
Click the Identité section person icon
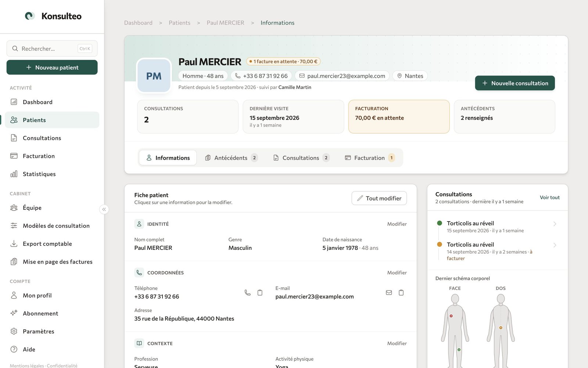(x=139, y=224)
